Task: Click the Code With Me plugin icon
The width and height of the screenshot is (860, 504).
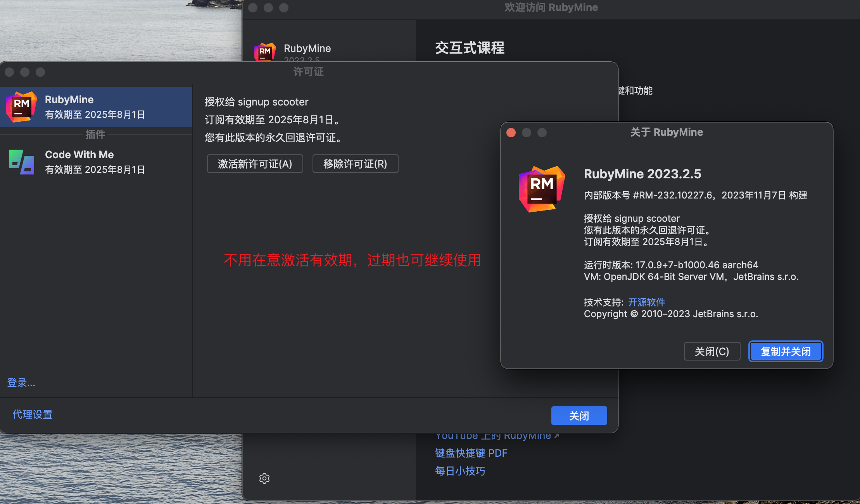Action: (x=22, y=162)
